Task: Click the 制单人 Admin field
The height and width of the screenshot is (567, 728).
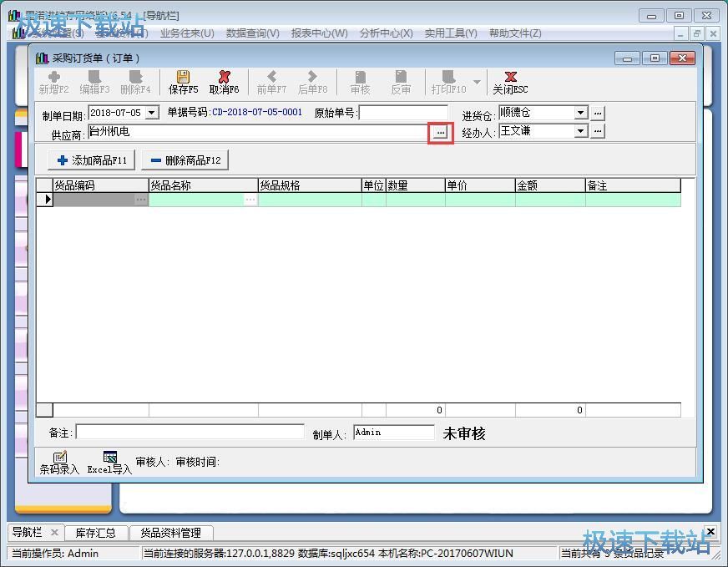Action: [393, 433]
